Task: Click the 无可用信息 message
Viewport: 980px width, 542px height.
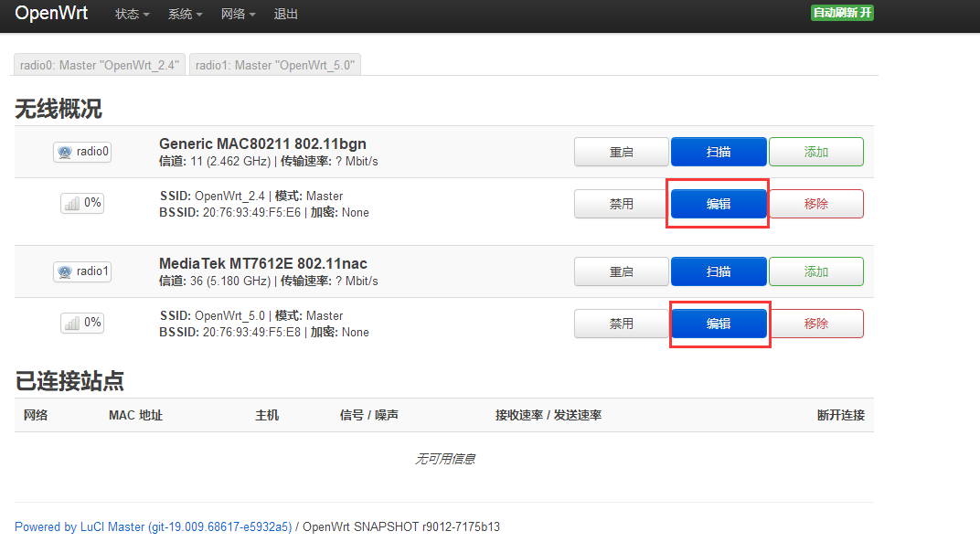Action: tap(445, 460)
